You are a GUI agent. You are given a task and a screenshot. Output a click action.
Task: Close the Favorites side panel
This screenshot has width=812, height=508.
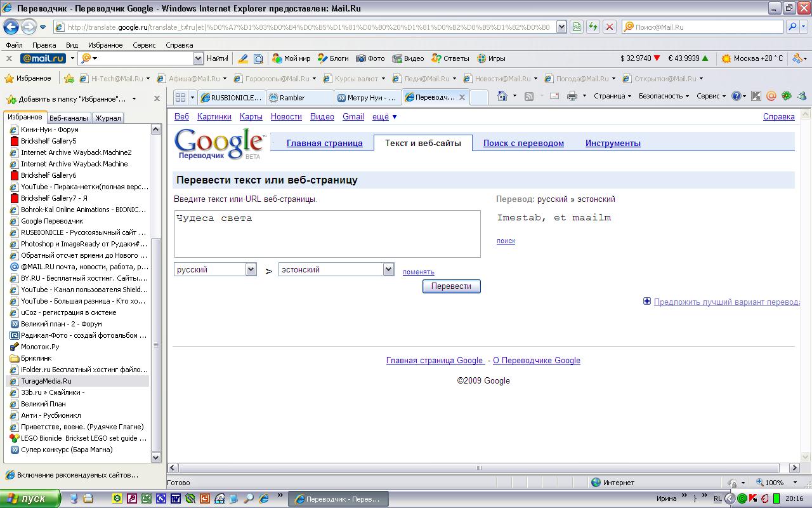coord(157,98)
